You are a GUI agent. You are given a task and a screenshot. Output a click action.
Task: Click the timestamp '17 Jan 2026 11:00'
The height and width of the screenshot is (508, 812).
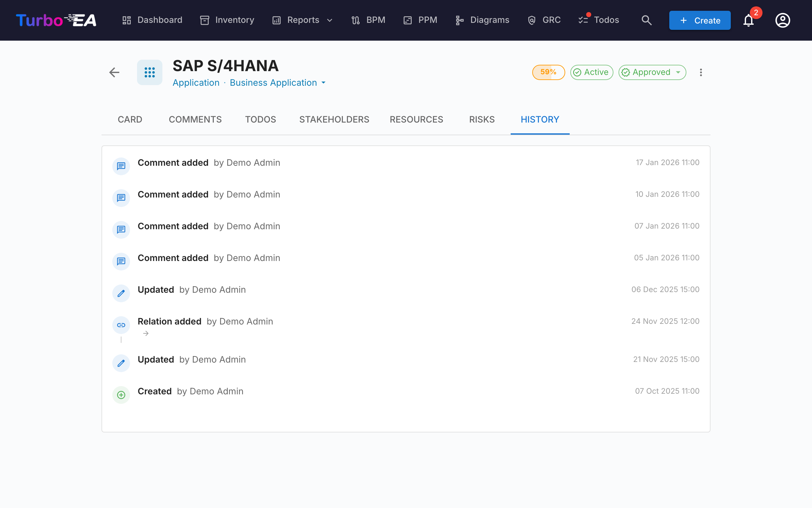[x=667, y=163]
